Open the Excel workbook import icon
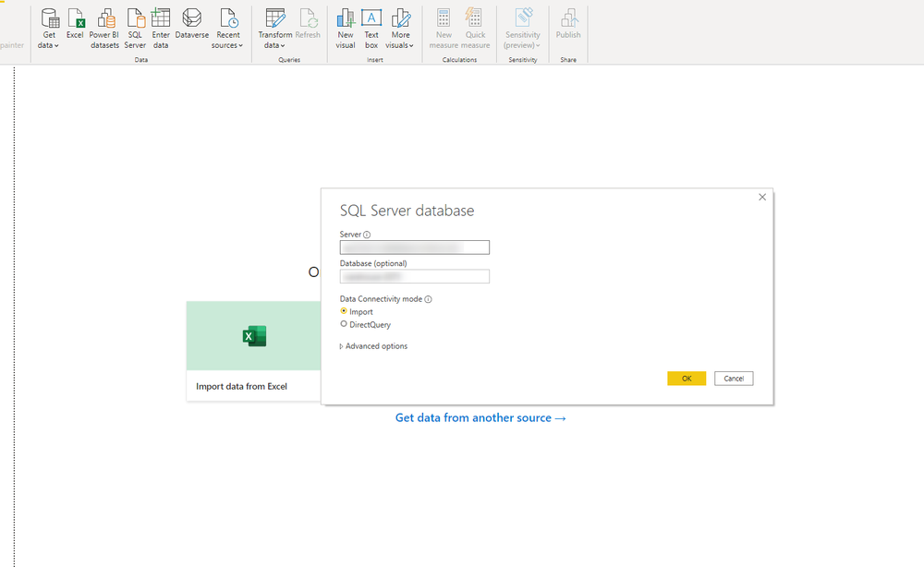Image resolution: width=924 pixels, height=567 pixels. pos(75,28)
